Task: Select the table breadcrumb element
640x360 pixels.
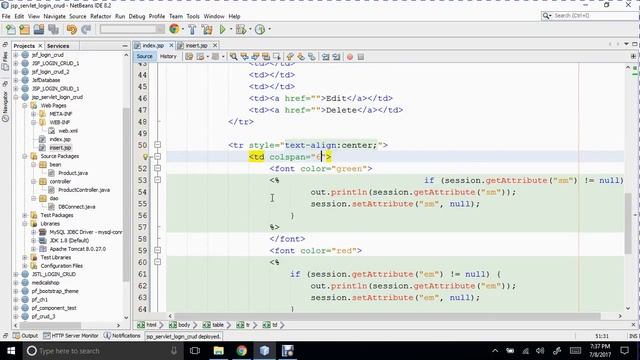Action: click(x=214, y=325)
